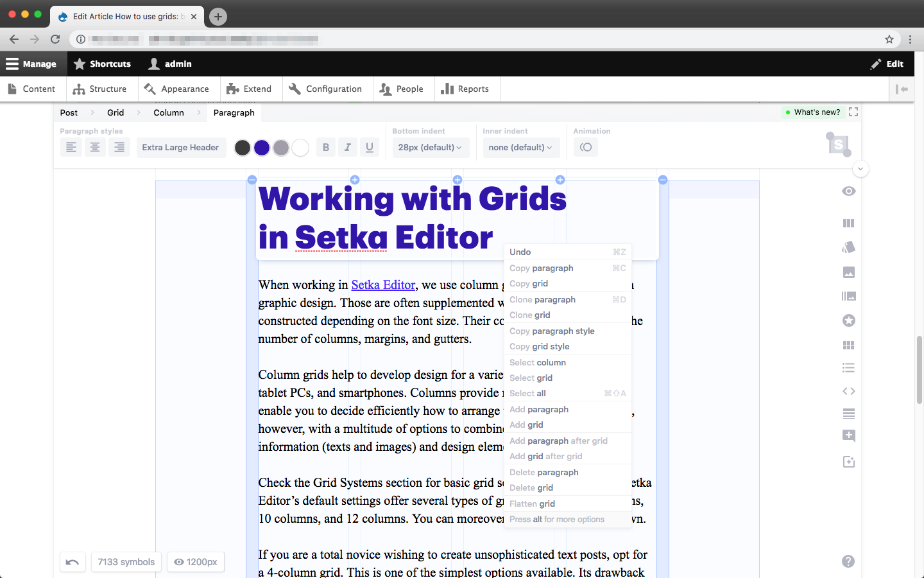This screenshot has height=578, width=924.
Task: Open the admin user menu
Action: pos(170,64)
